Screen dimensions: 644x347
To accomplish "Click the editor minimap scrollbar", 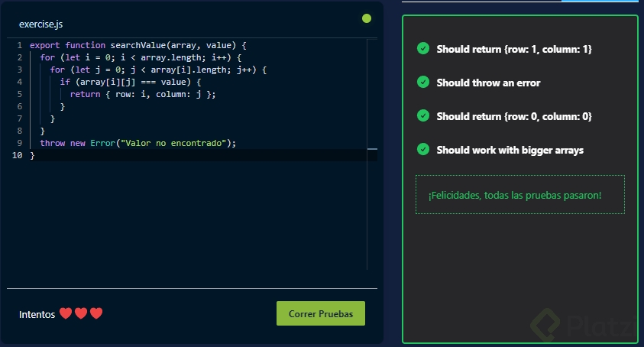I will [x=372, y=149].
